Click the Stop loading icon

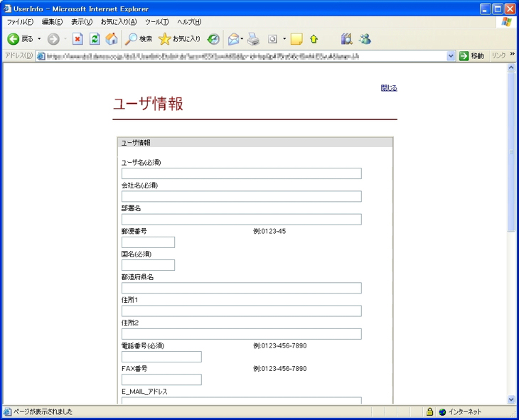78,39
